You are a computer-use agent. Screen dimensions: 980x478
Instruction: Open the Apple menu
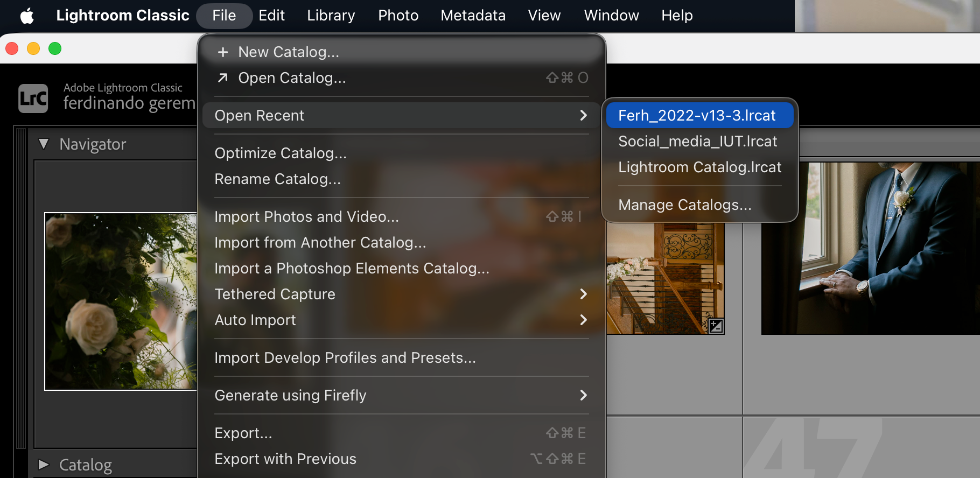27,16
